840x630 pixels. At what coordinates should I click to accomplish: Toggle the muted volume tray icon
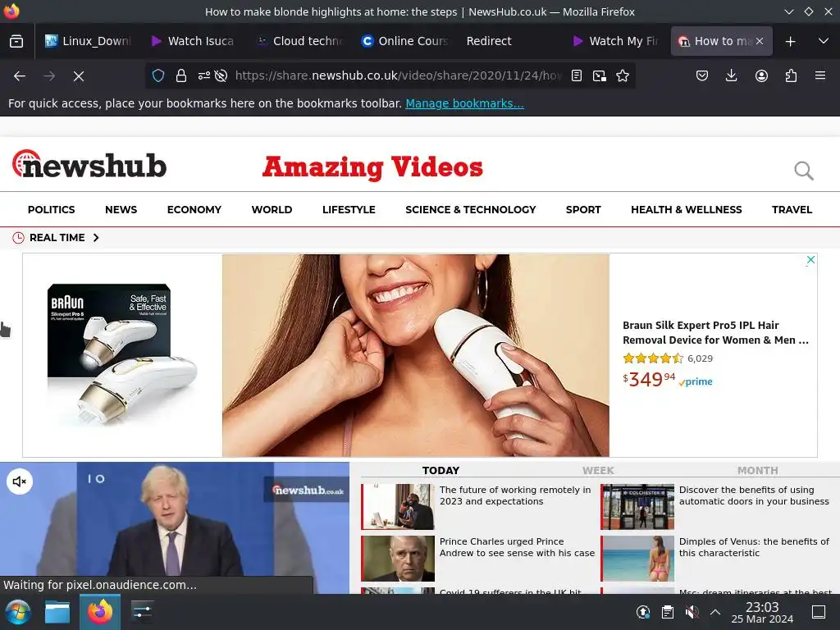pos(692,612)
